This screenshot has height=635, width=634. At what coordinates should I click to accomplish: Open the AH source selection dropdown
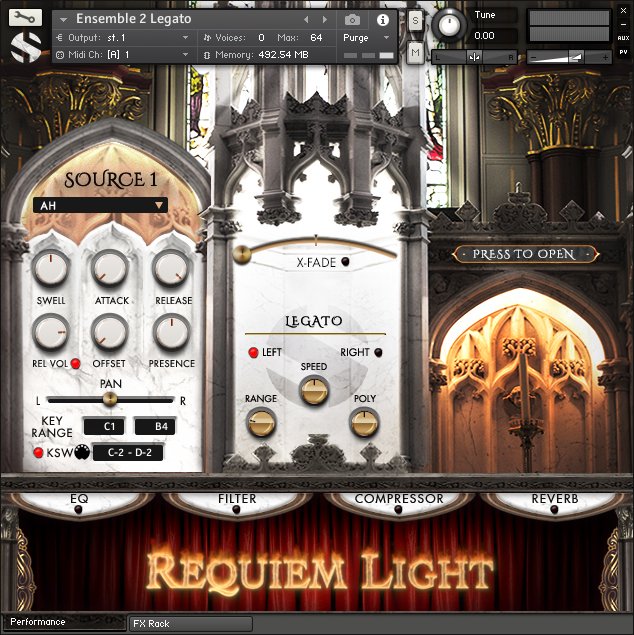(100, 205)
